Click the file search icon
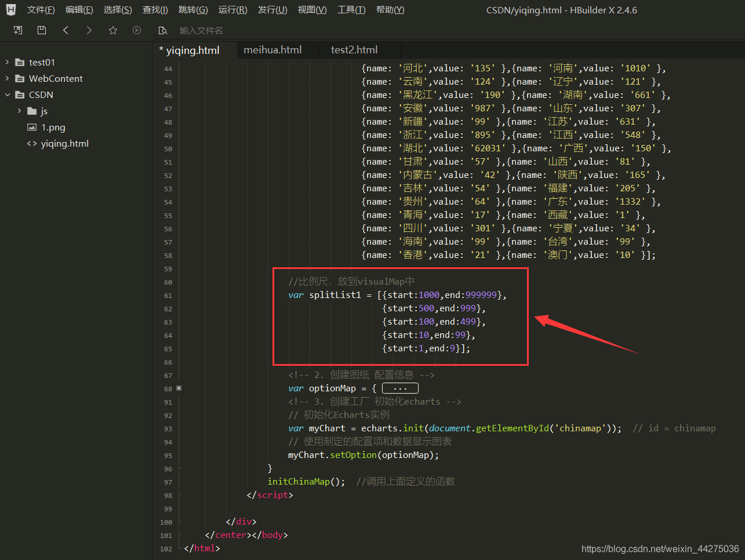Image resolution: width=745 pixels, height=560 pixels. [163, 30]
